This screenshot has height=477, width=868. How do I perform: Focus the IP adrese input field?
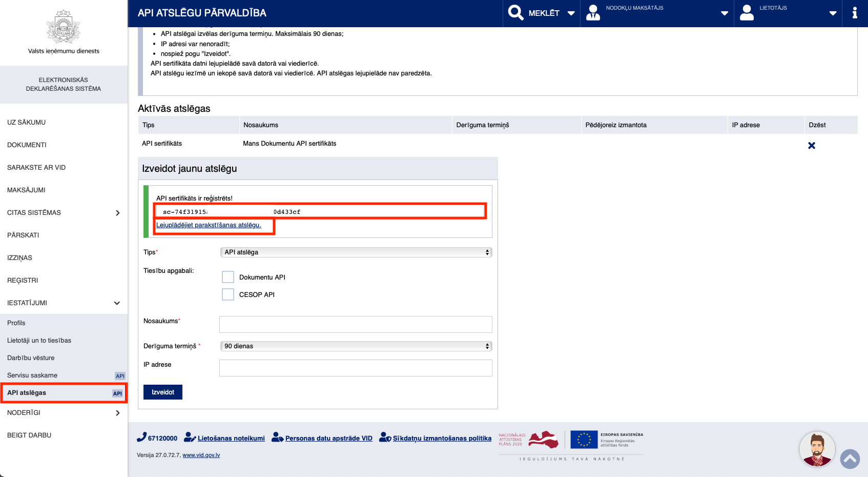tap(356, 368)
